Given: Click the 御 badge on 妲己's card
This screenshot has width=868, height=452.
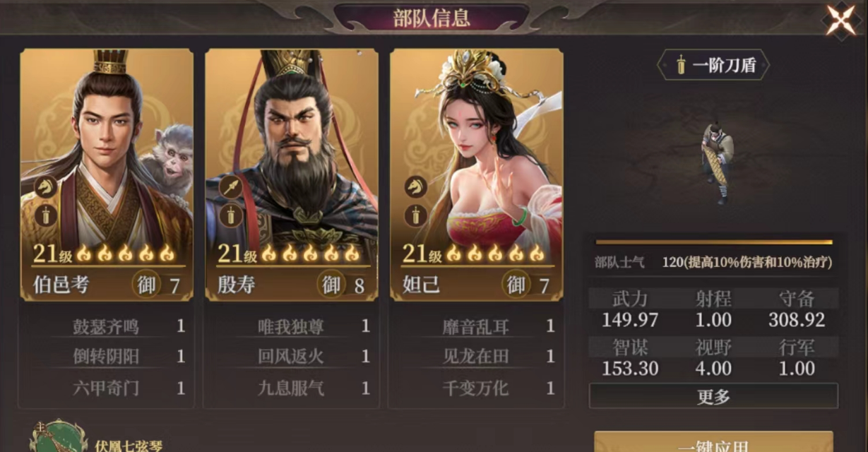Looking at the screenshot, I should [x=516, y=285].
